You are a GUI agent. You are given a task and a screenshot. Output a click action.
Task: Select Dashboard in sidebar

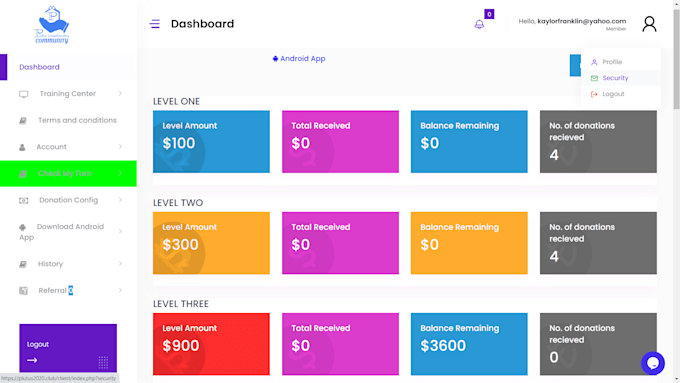coord(69,67)
